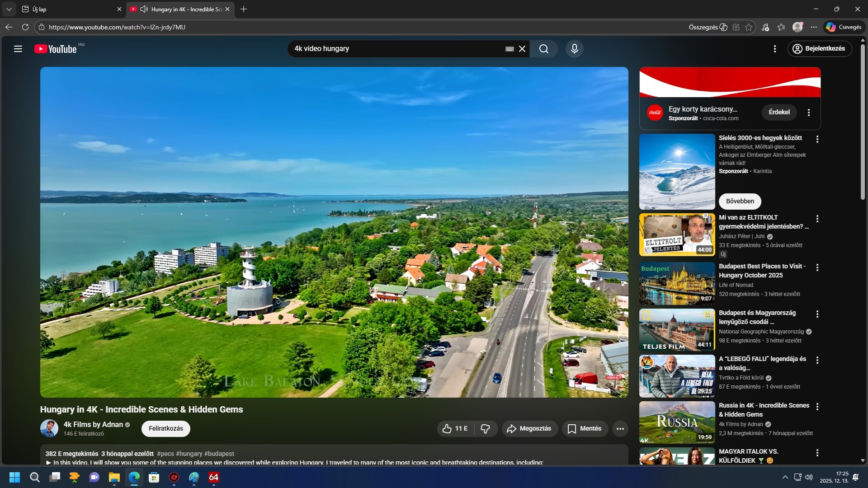Screen dimensions: 868x488
Task: Mute the tab via speaker icon
Action: click(x=144, y=9)
